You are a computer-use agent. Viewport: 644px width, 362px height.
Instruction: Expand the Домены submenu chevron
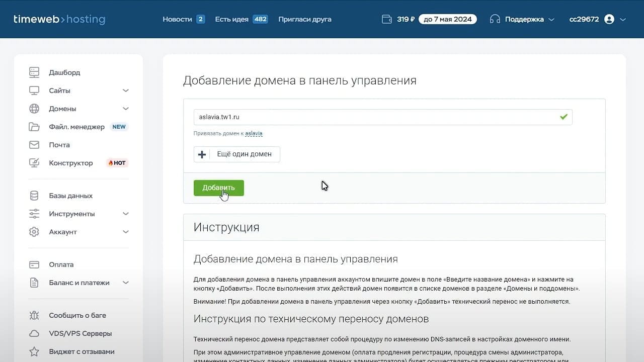(126, 109)
